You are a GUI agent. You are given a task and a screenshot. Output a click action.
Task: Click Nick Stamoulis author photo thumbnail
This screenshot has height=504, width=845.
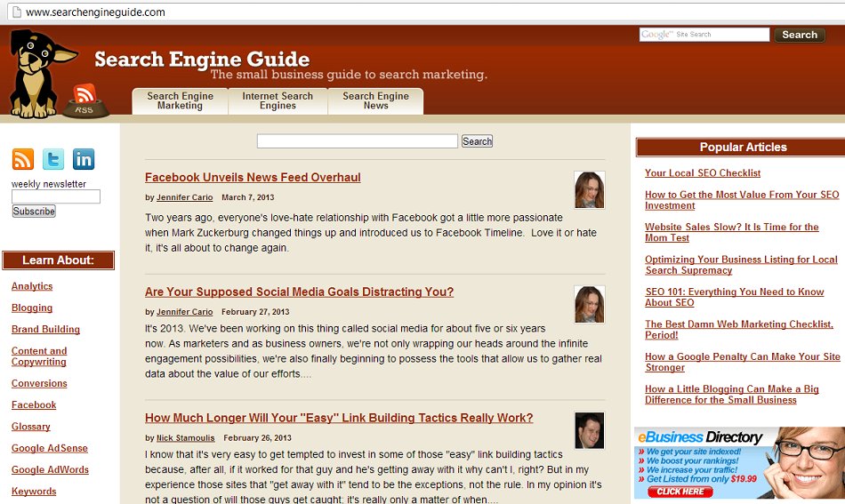coord(590,431)
